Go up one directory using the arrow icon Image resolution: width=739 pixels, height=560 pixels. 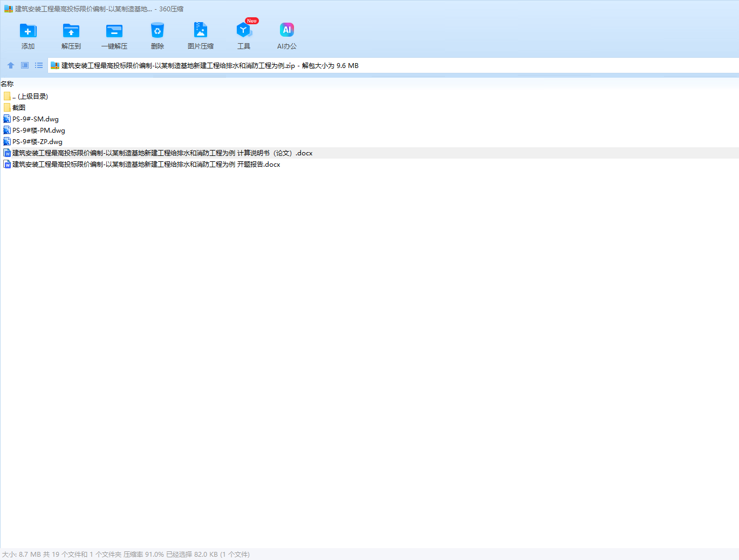click(11, 65)
